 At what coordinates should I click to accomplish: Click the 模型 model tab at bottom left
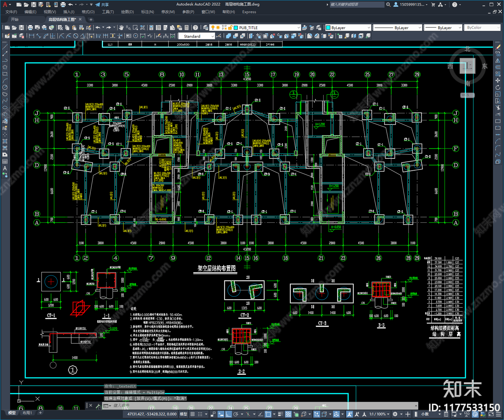(x=12, y=413)
